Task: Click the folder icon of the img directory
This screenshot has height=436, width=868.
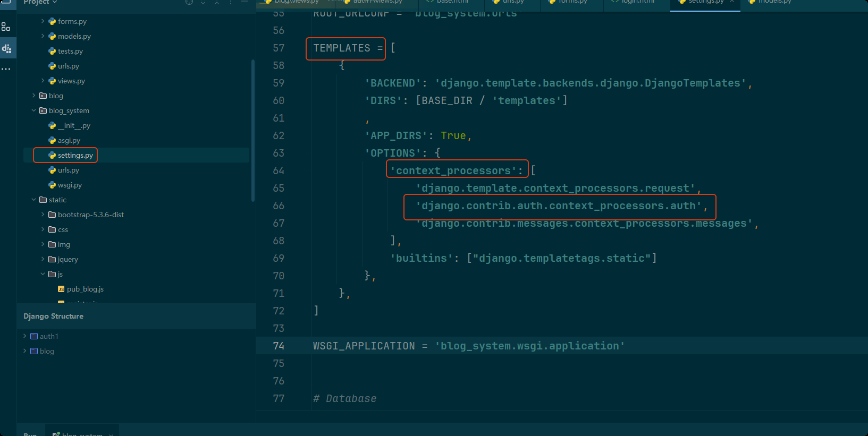Action: [x=52, y=244]
